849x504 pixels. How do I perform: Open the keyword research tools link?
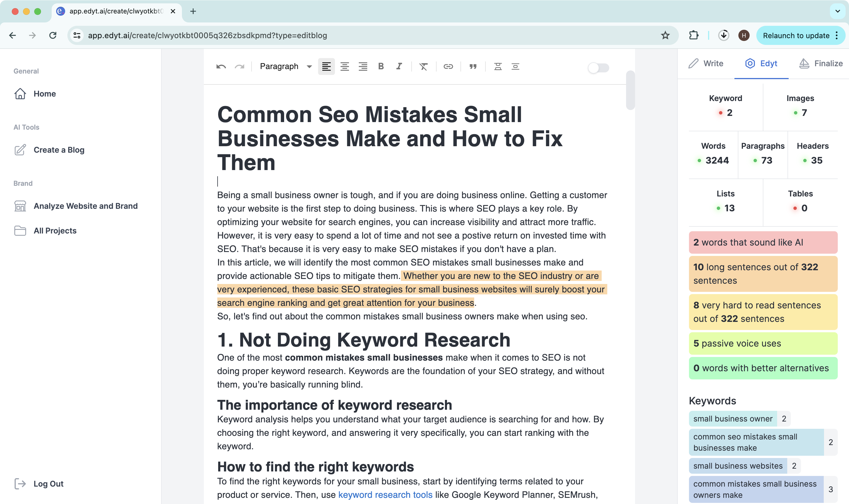385,495
